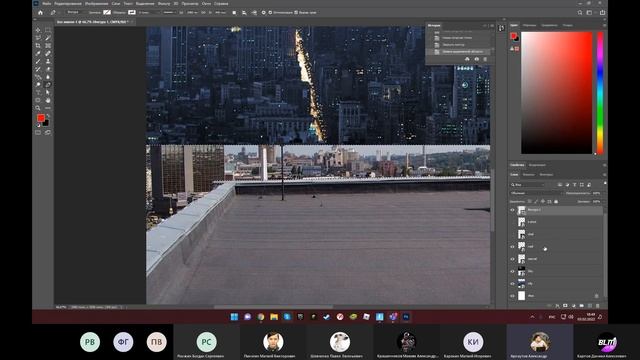
Task: Select the Path Selection arrow tool
Action: click(48, 93)
